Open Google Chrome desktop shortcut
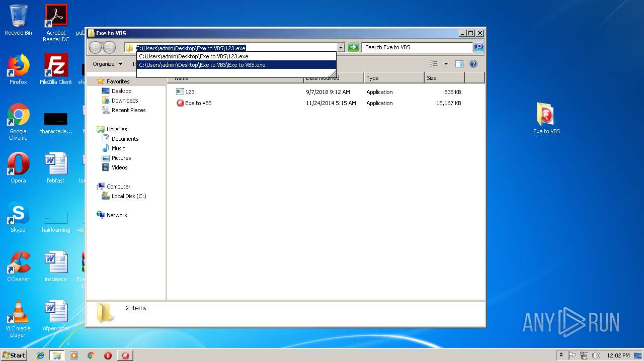644x362 pixels. pos(18,122)
